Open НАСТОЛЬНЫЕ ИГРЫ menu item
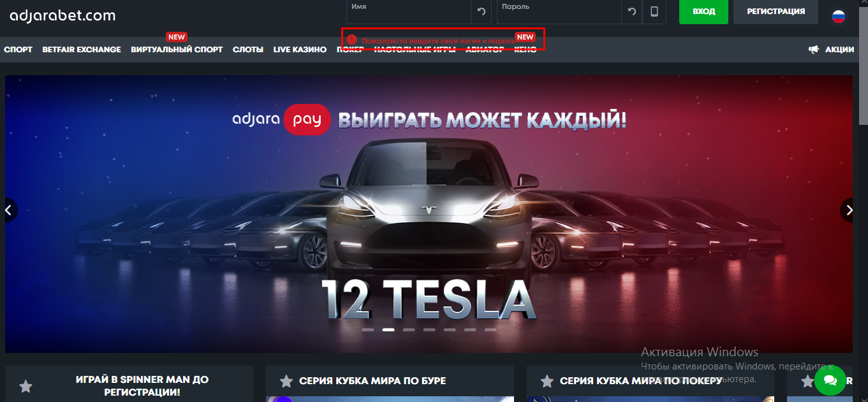868x402 pixels. (415, 50)
